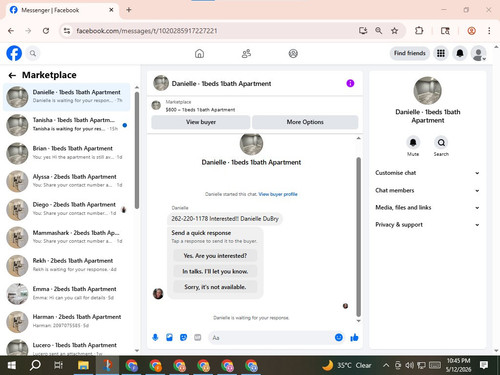Open a new browser tab

point(129,10)
